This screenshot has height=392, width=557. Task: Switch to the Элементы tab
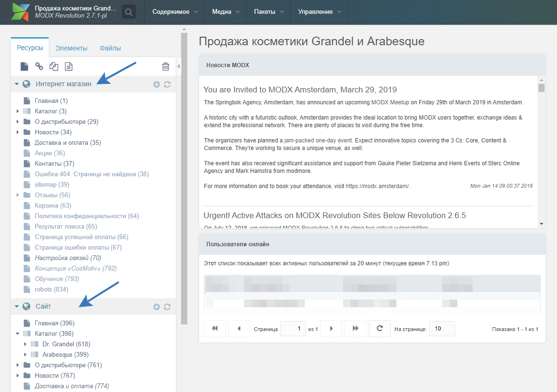(71, 48)
